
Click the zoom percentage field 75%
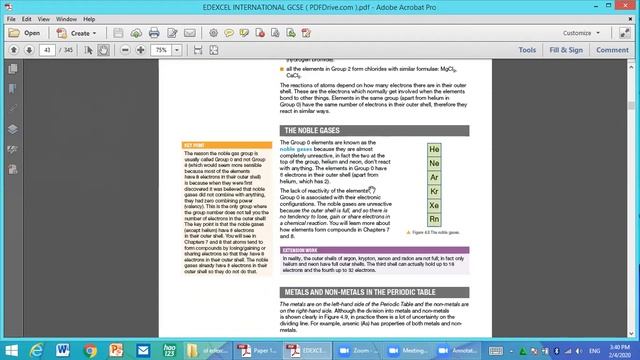(x=162, y=50)
